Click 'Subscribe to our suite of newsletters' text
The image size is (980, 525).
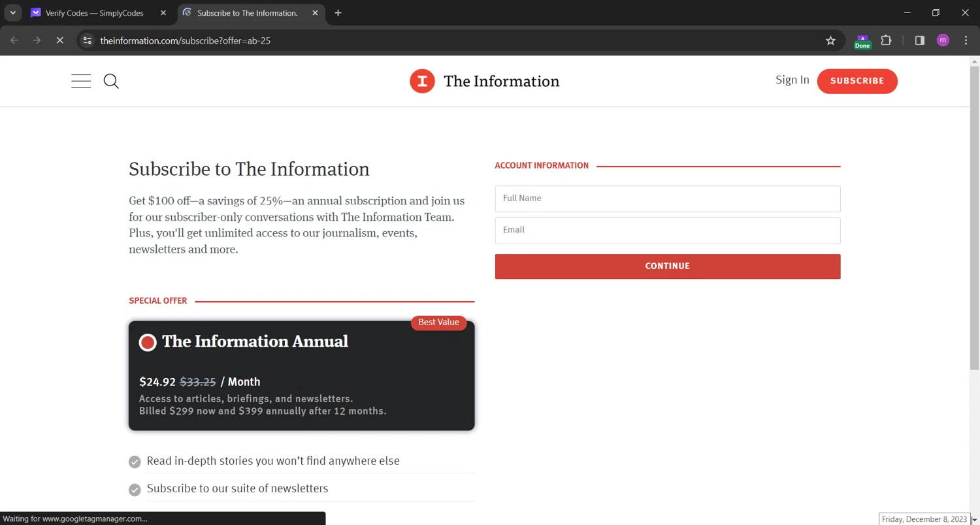238,488
